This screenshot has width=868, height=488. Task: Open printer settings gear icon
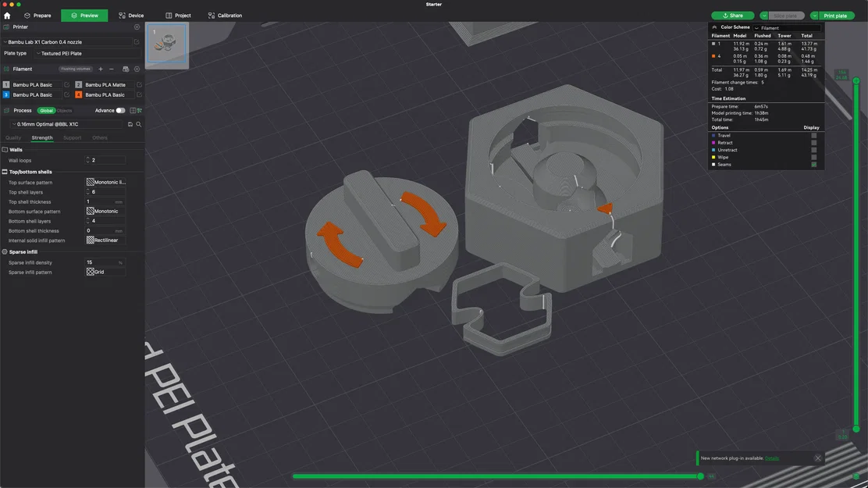click(137, 27)
